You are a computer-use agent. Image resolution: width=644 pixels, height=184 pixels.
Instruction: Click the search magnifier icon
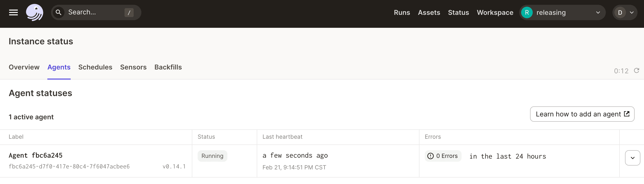point(58,12)
